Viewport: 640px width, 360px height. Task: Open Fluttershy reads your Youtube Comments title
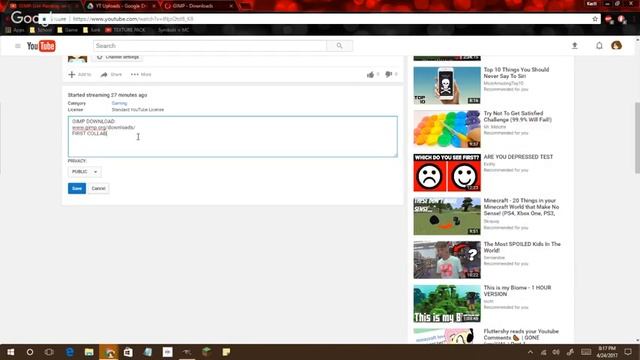click(521, 334)
